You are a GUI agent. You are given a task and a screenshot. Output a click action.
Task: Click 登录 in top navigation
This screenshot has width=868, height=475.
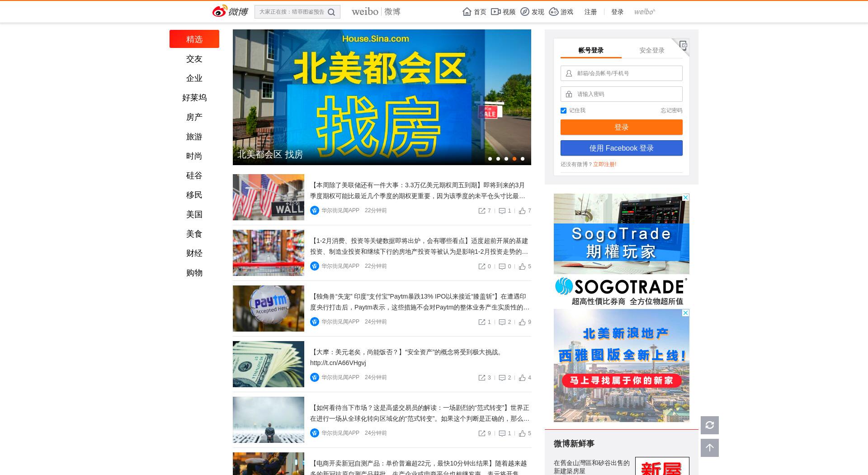(617, 12)
